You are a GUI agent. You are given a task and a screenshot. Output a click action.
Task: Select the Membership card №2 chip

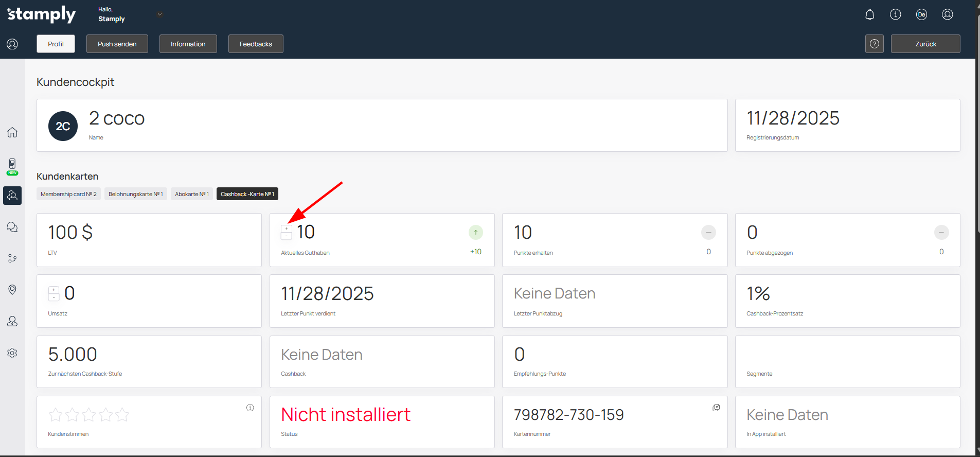[x=68, y=194]
